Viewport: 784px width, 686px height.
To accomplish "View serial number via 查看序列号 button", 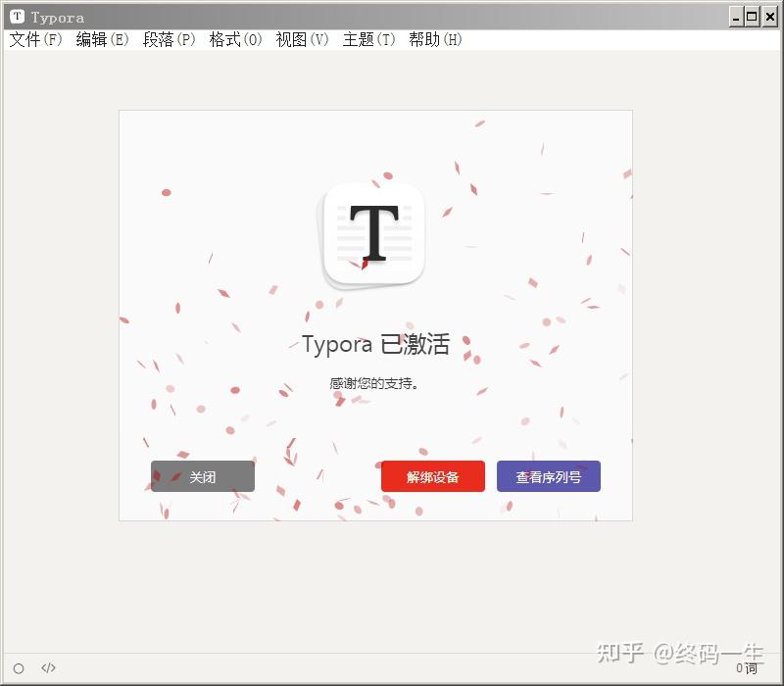I will [550, 476].
